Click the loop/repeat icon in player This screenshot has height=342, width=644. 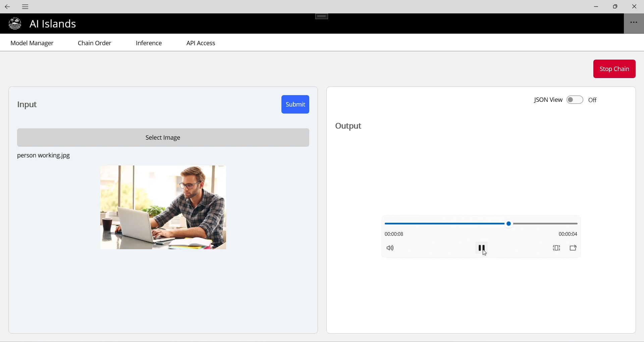coord(556,248)
